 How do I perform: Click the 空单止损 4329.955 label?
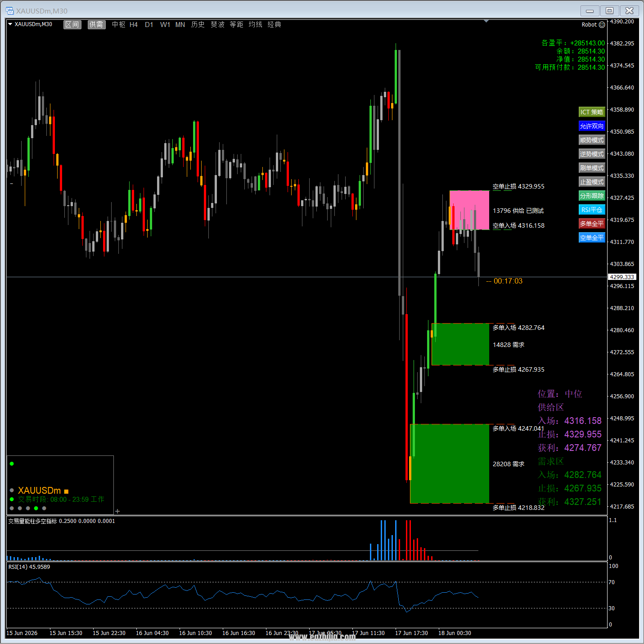[518, 186]
